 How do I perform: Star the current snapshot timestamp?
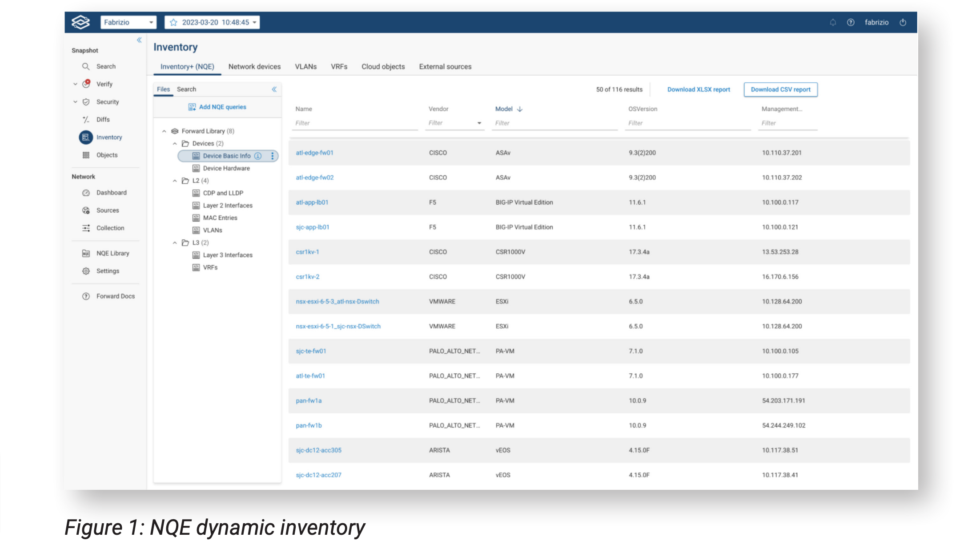(x=173, y=22)
